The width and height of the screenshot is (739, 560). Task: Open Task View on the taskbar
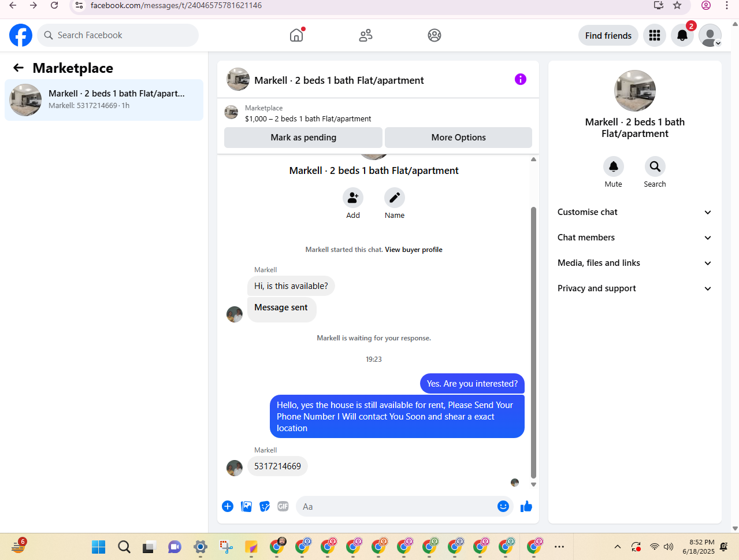150,547
